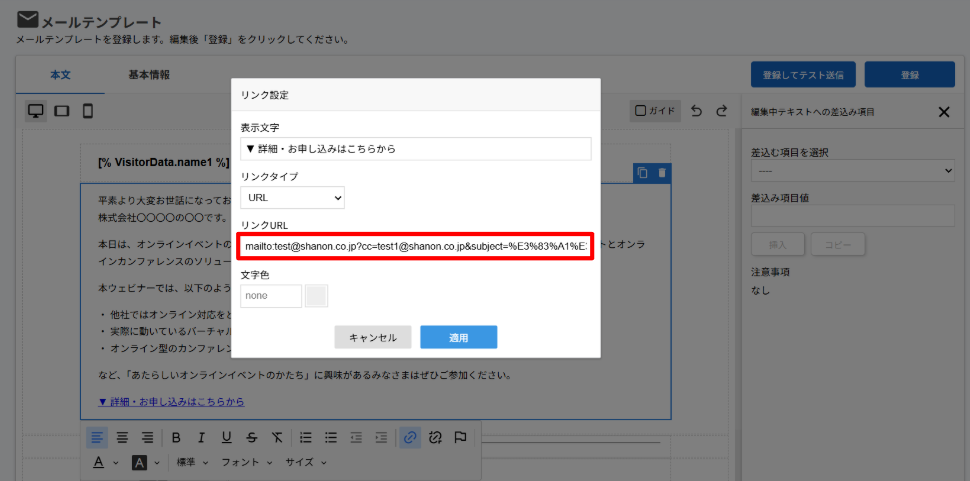Click the 差込み項目値 field
The image size is (970, 481).
point(853,216)
